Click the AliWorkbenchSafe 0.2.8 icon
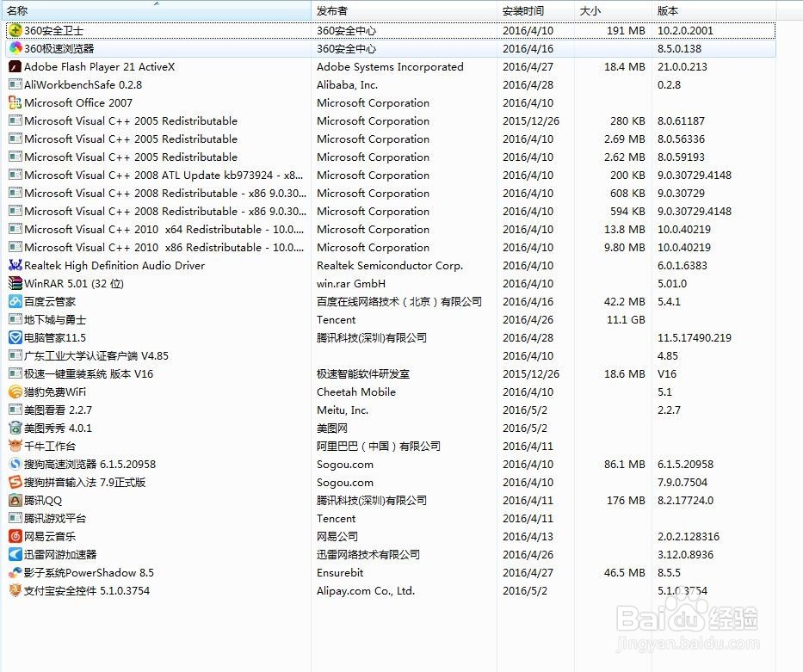The height and width of the screenshot is (672, 803). (15, 84)
